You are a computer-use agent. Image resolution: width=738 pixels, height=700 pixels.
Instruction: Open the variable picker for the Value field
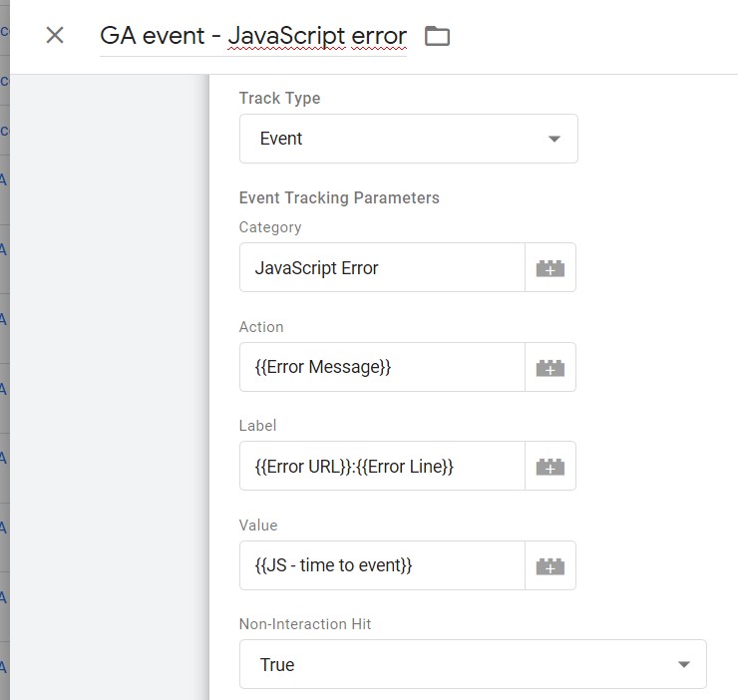[551, 565]
